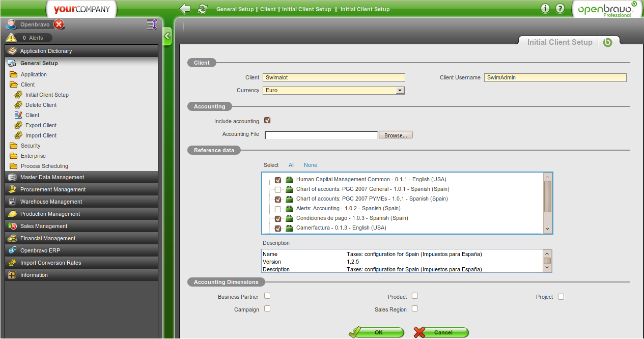Click the Import Client gears icon
The image size is (644, 339).
18,135
